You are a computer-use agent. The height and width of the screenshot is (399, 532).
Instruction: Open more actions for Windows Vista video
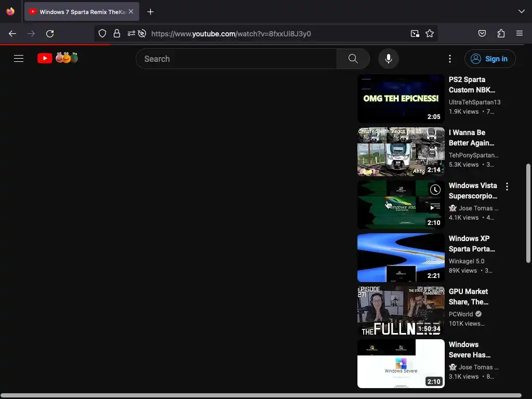pos(507,187)
